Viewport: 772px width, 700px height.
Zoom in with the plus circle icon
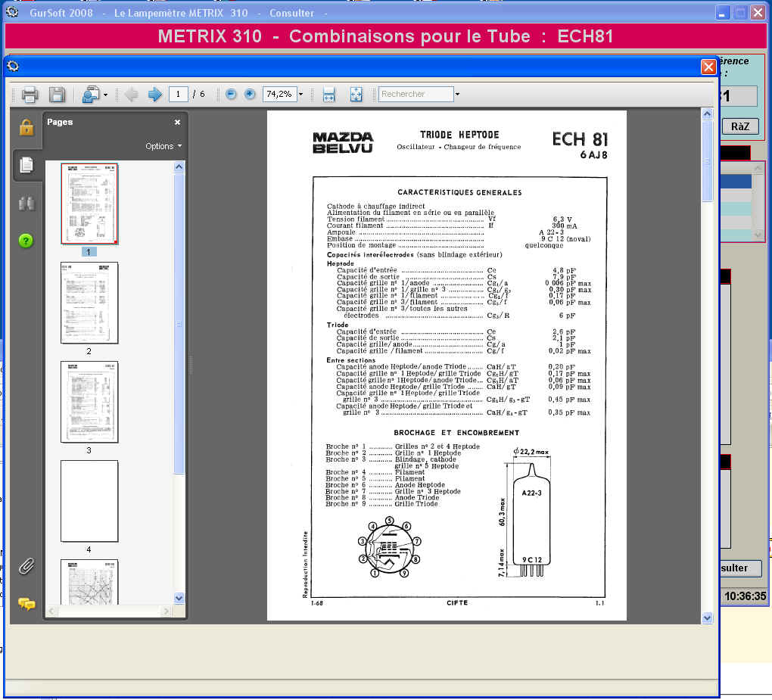pyautogui.click(x=250, y=94)
